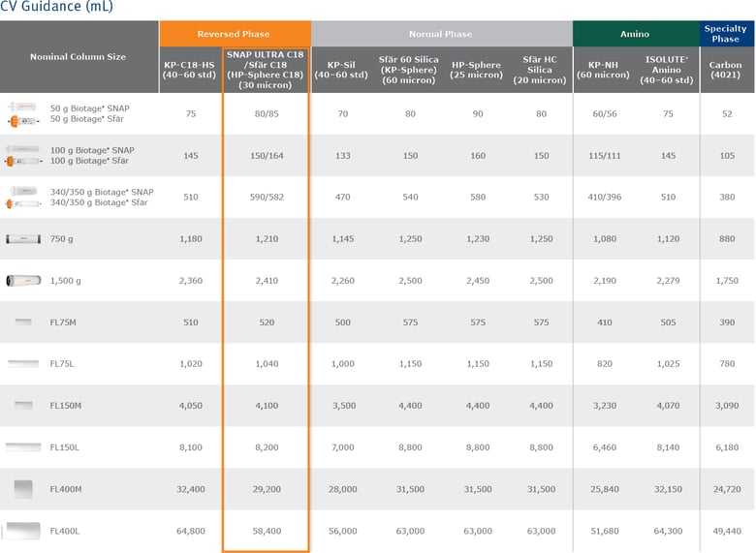The height and width of the screenshot is (553, 756).
Task: Click the 1,500 g column image
Action: click(x=23, y=280)
